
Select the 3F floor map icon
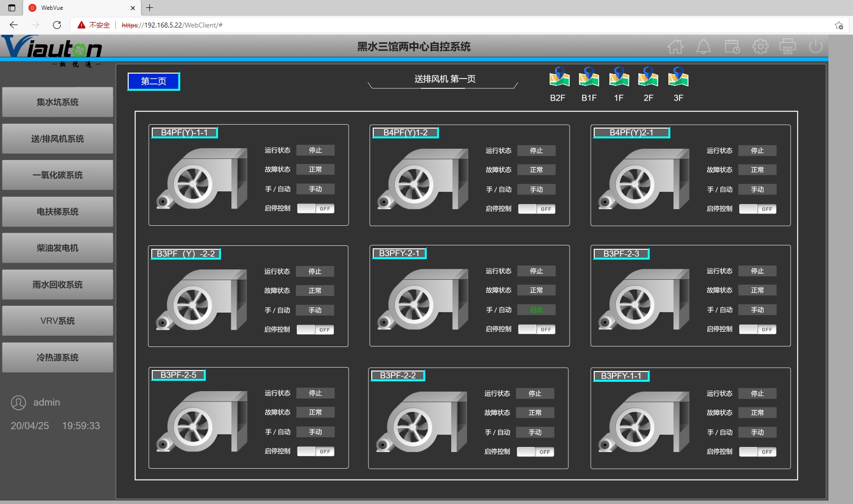[678, 78]
